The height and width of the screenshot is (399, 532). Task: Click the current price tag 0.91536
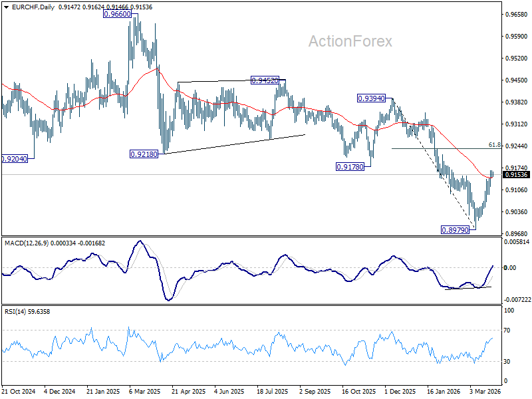pos(516,175)
